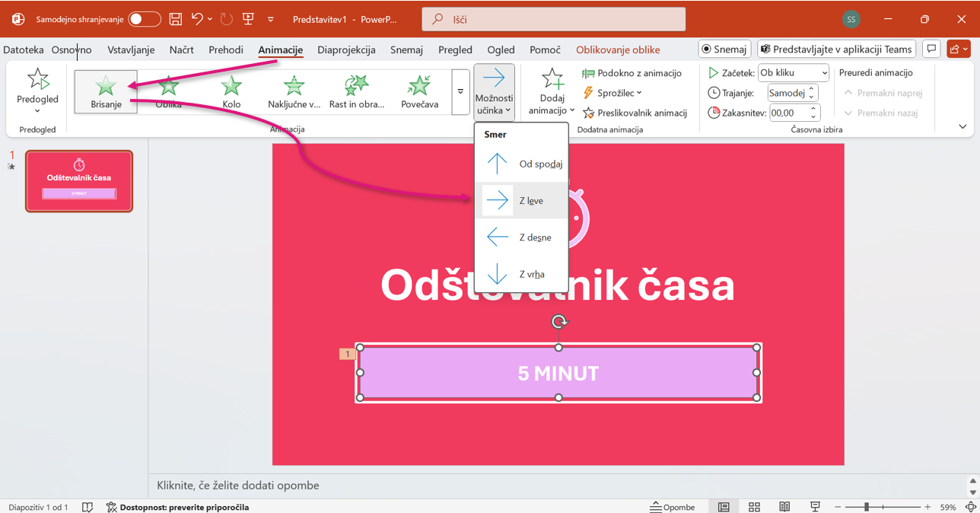Click the Preslikovalnik animacij tool

pyautogui.click(x=635, y=113)
